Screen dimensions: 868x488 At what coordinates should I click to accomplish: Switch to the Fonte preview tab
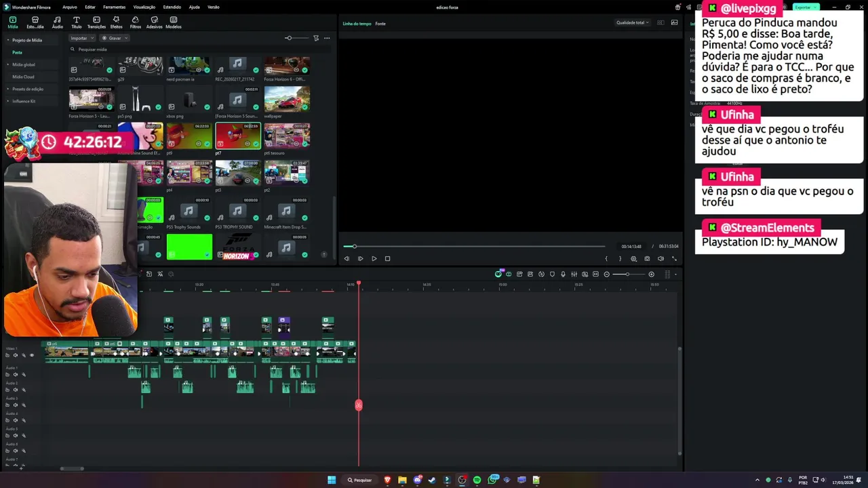(x=380, y=24)
